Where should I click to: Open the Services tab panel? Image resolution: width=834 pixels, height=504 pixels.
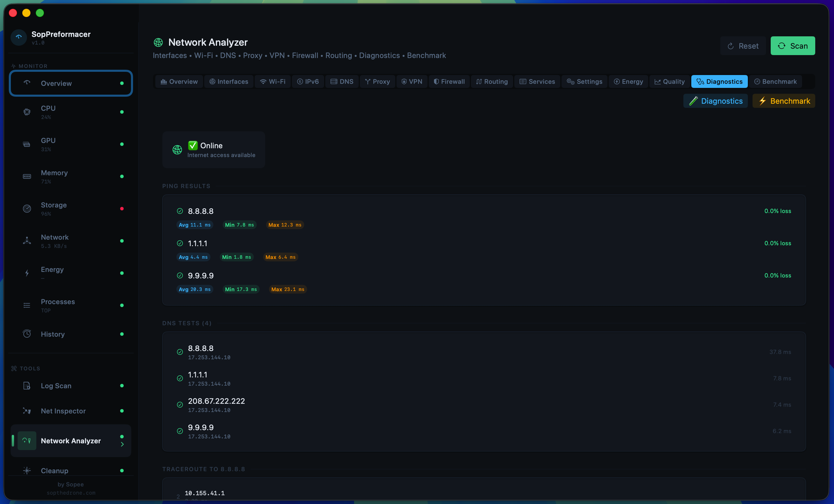pyautogui.click(x=537, y=81)
